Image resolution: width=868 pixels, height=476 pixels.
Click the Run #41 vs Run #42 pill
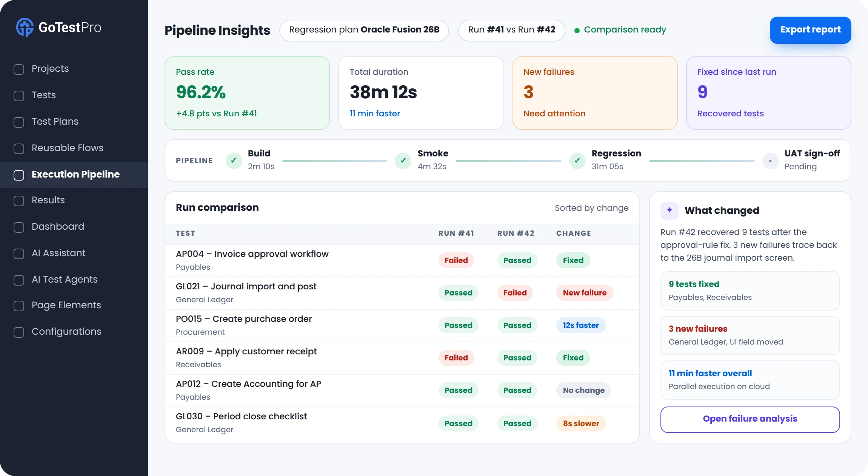pyautogui.click(x=511, y=30)
